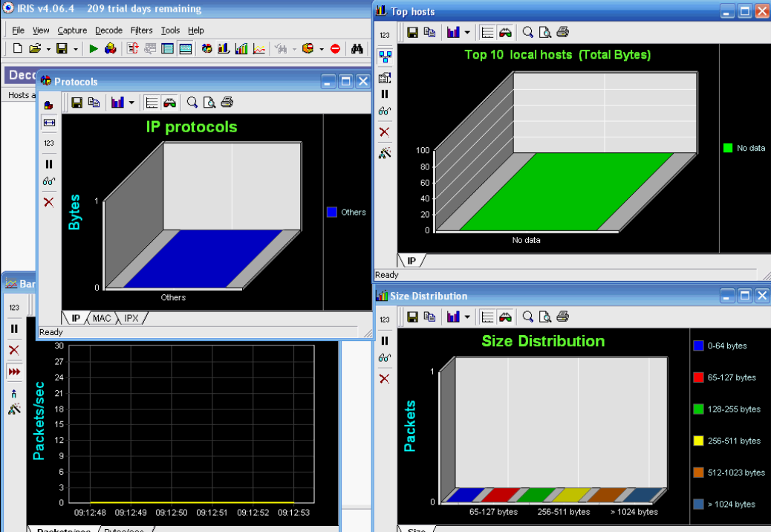This screenshot has height=532, width=771.
Task: Click the 512-1023 bytes legend label
Action: tap(737, 473)
